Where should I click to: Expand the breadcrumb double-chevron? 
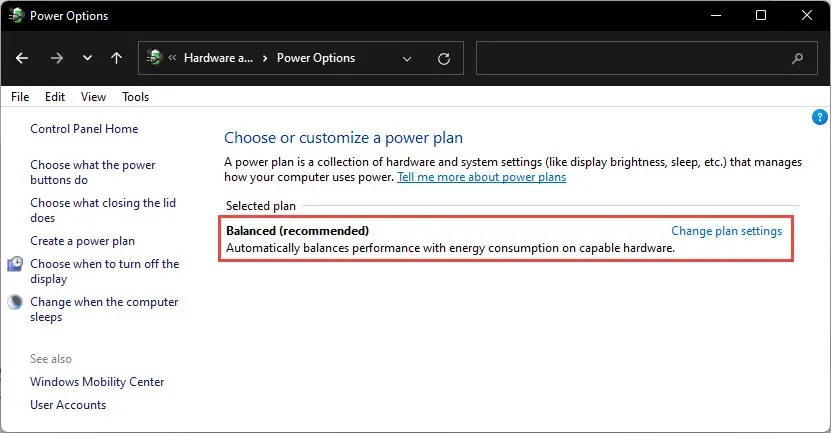point(172,58)
